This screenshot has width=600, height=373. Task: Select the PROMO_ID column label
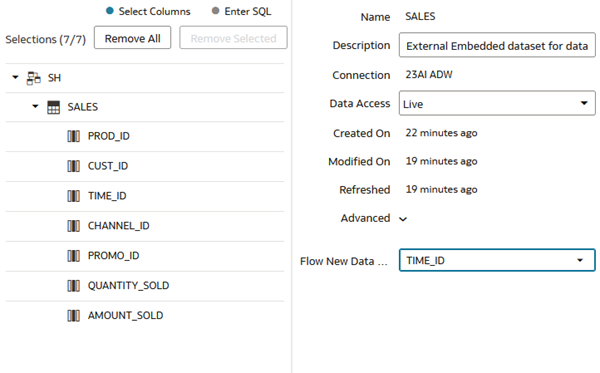(114, 256)
